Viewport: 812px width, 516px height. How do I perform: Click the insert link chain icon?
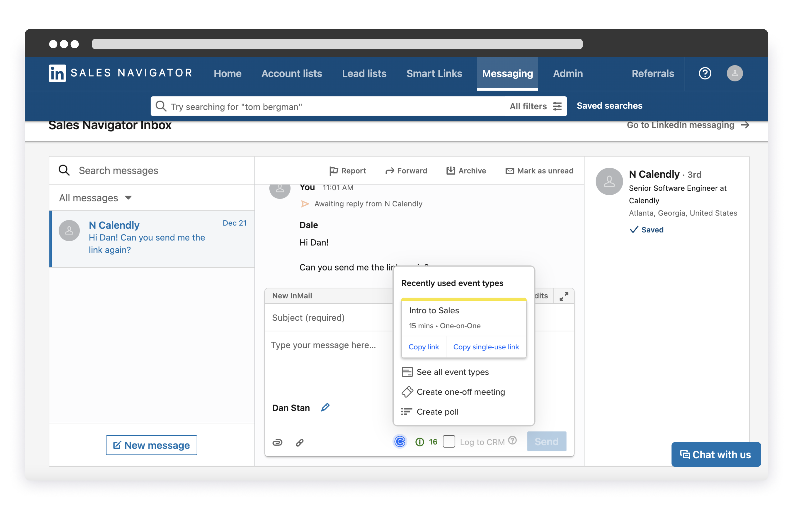[300, 442]
